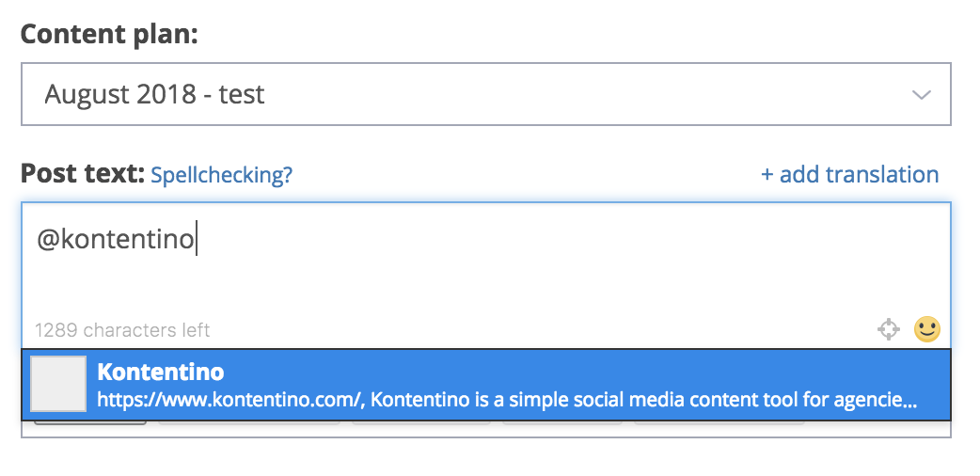The width and height of the screenshot is (980, 476).
Task: Expand the Content plan dropdown chevron
Action: click(x=922, y=95)
